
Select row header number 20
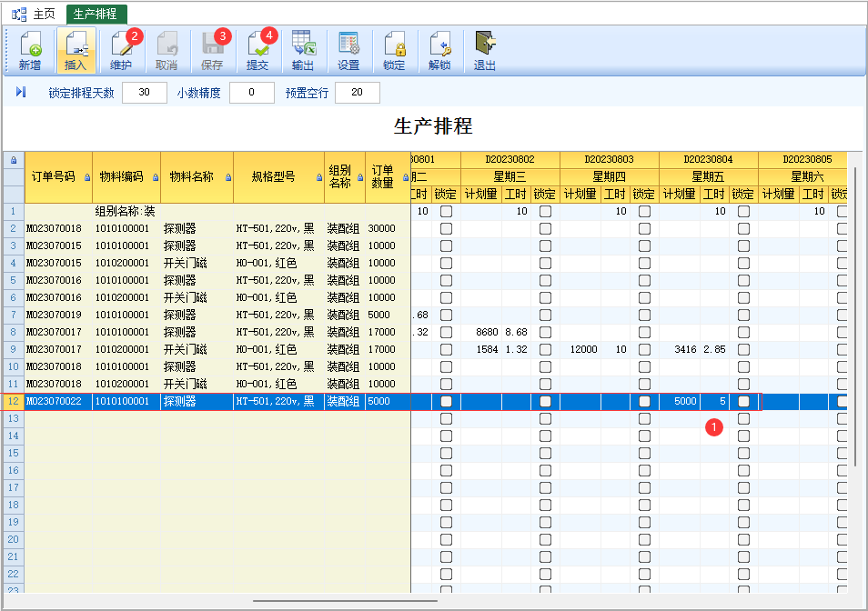pyautogui.click(x=14, y=540)
